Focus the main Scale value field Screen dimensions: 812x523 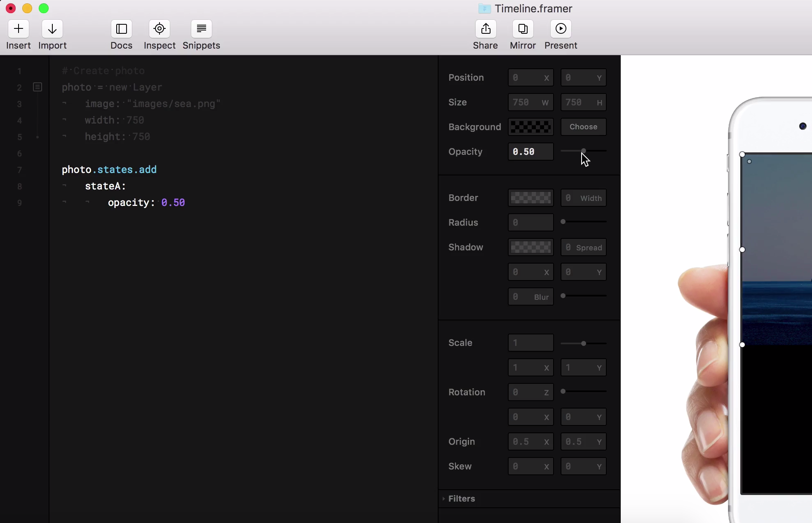531,343
